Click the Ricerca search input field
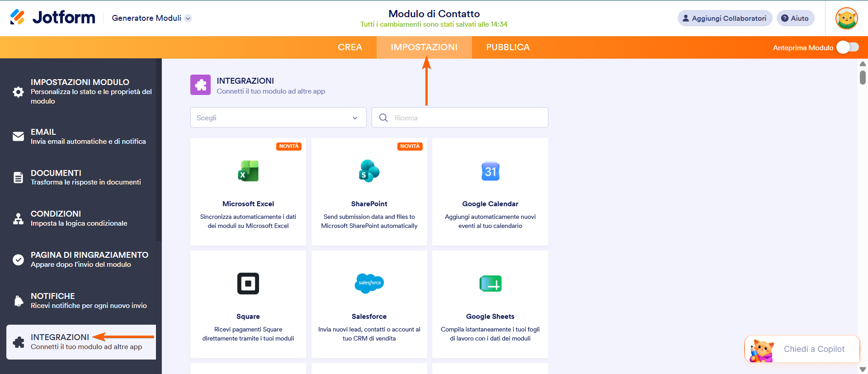 (x=460, y=118)
